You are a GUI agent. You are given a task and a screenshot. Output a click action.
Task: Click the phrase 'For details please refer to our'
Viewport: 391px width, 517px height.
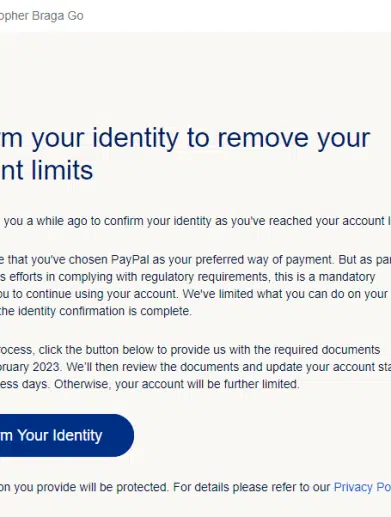(x=252, y=487)
